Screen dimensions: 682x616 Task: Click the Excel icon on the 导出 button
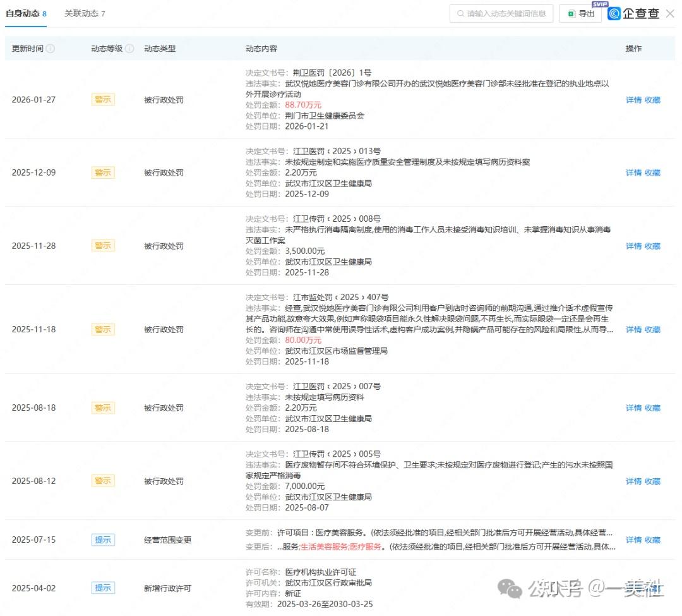click(570, 13)
